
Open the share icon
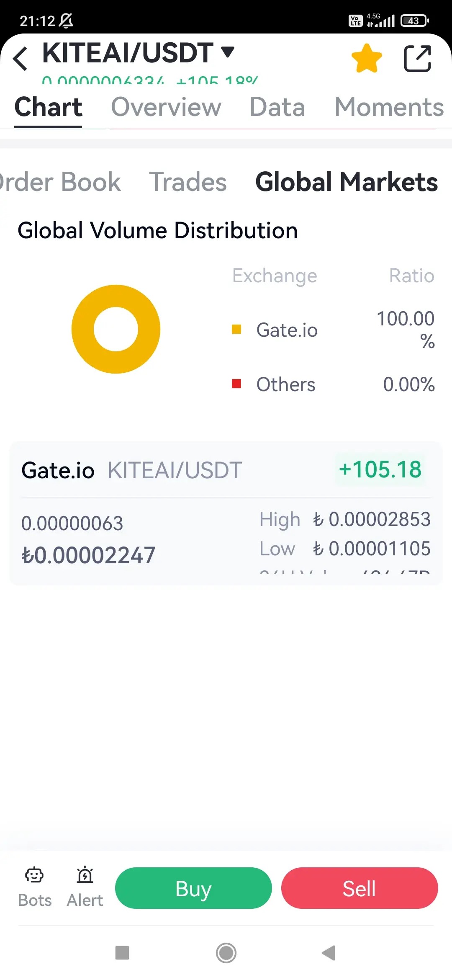tap(417, 58)
